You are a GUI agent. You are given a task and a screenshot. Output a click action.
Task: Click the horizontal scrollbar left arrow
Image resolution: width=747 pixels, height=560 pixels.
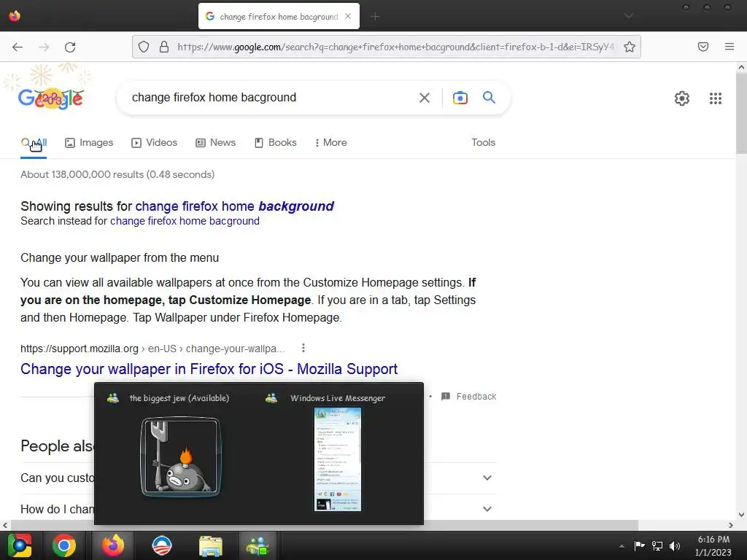(x=5, y=525)
